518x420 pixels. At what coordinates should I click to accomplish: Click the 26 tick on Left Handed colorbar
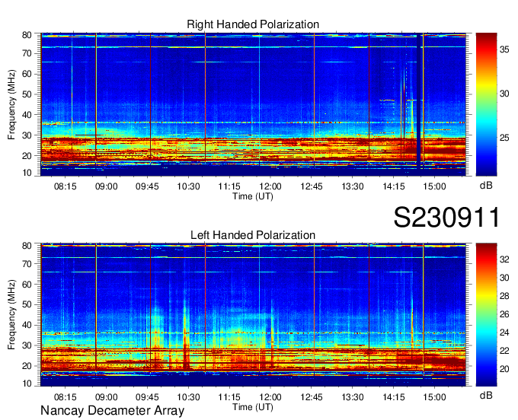pos(504,314)
